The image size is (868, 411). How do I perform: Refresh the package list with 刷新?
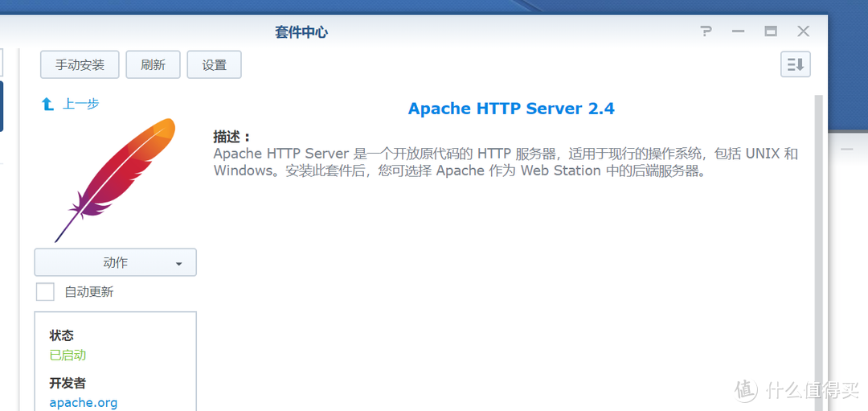pos(153,65)
